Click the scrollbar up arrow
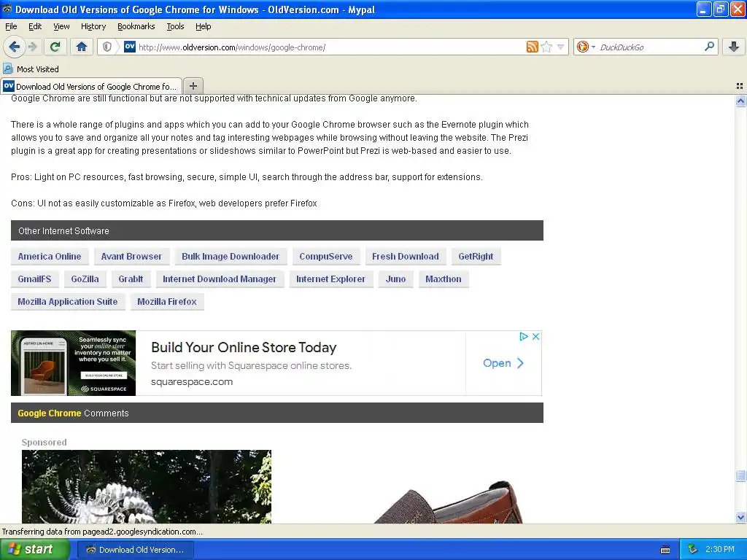This screenshot has width=747, height=560. tap(741, 101)
